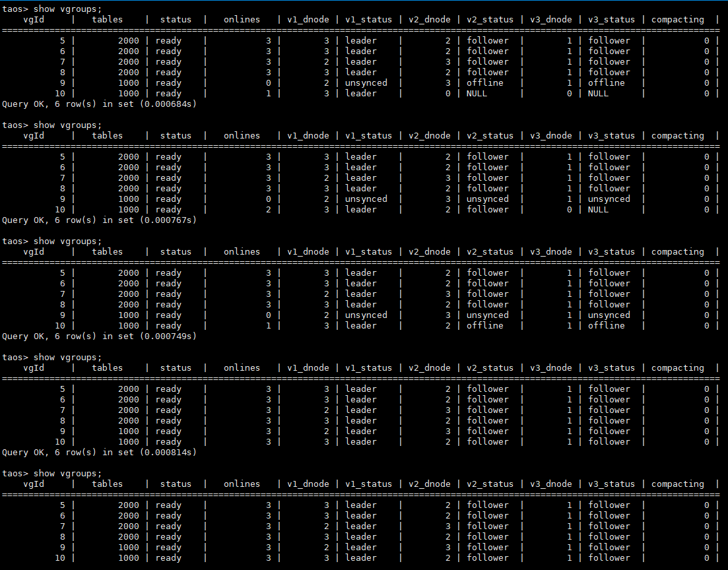
Task: Click the v1_dnode column header
Action: point(308,19)
